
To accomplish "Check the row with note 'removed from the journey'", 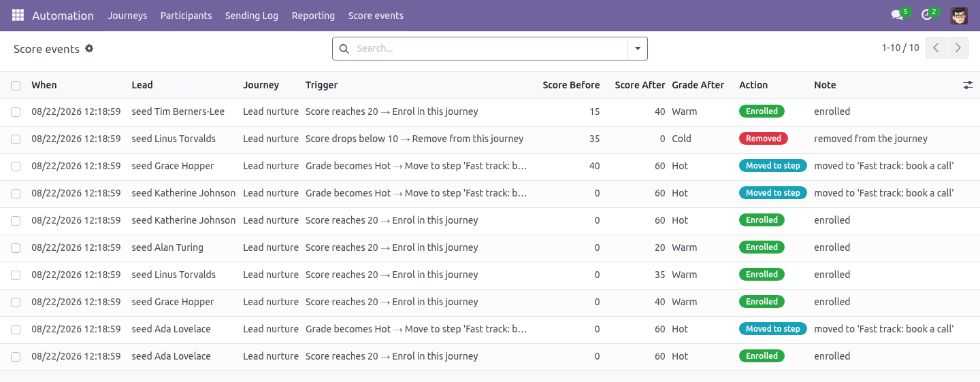I will tap(16, 139).
